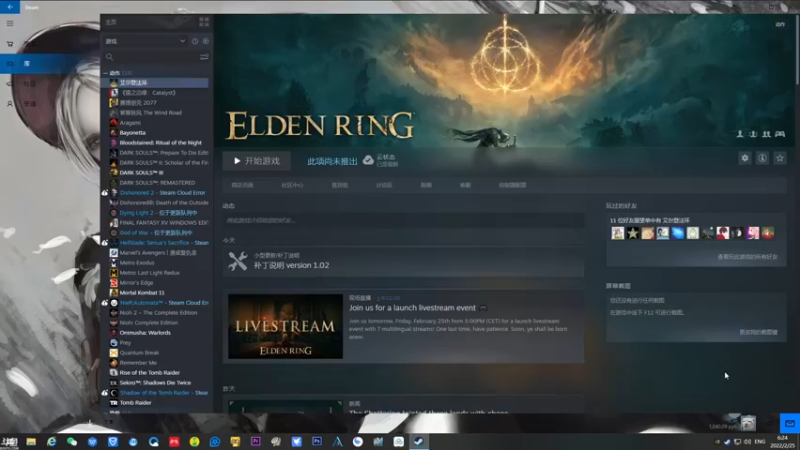Open the star avatar friend
The width and height of the screenshot is (800, 450).
(x=633, y=233)
